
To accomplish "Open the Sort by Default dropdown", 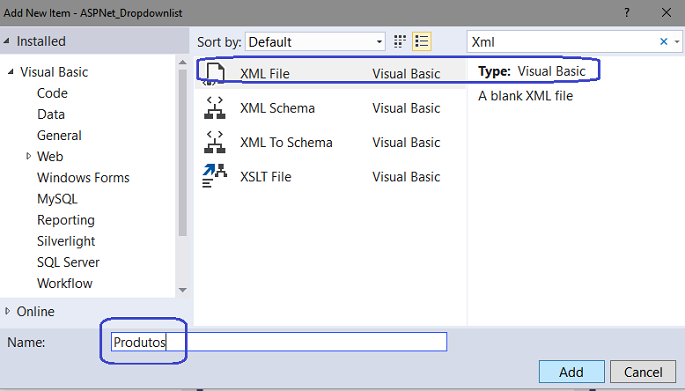I will tap(315, 42).
